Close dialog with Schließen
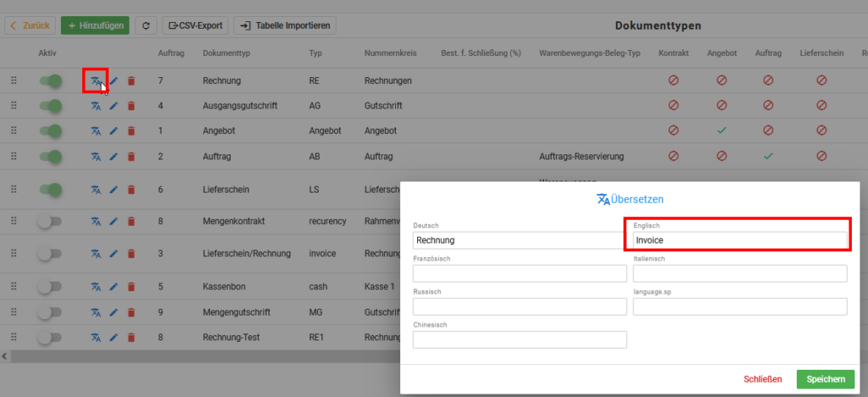868x397 pixels. click(x=763, y=379)
